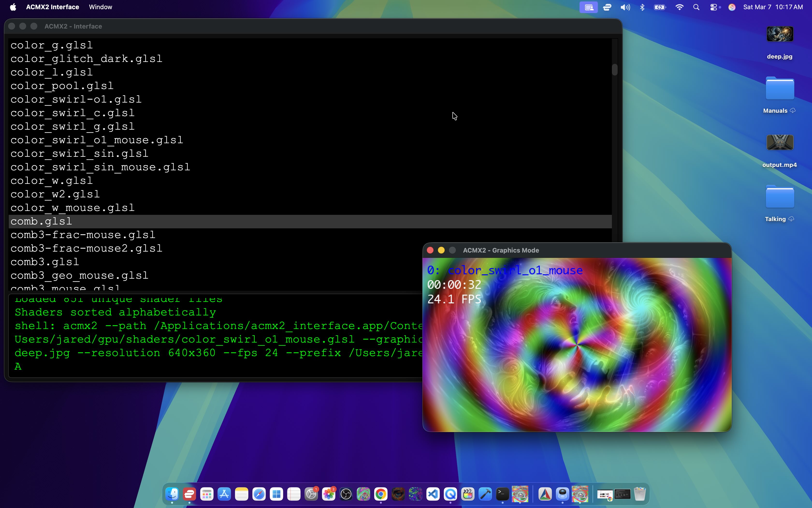Open the volume control in the menu bar
Viewport: 812px width, 508px height.
[625, 7]
